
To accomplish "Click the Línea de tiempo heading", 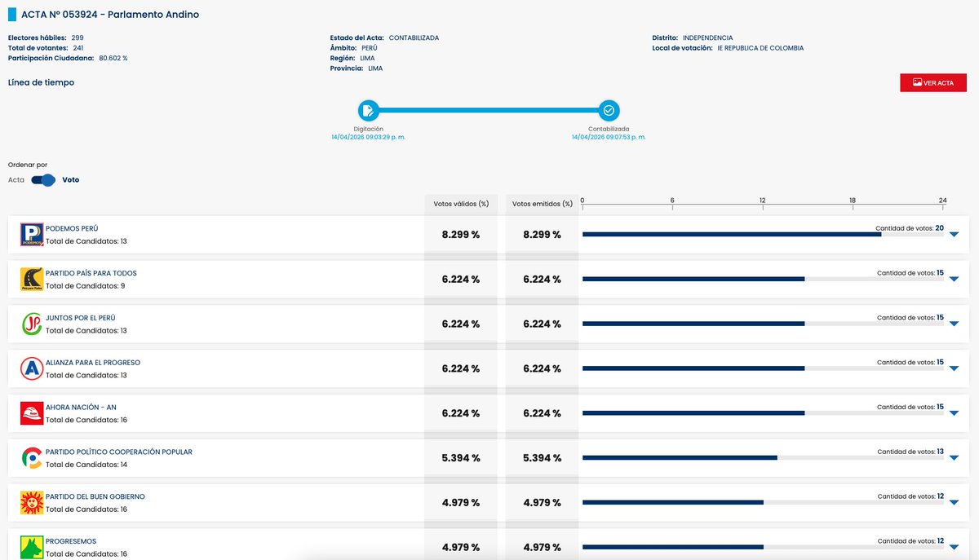I will 41,82.
